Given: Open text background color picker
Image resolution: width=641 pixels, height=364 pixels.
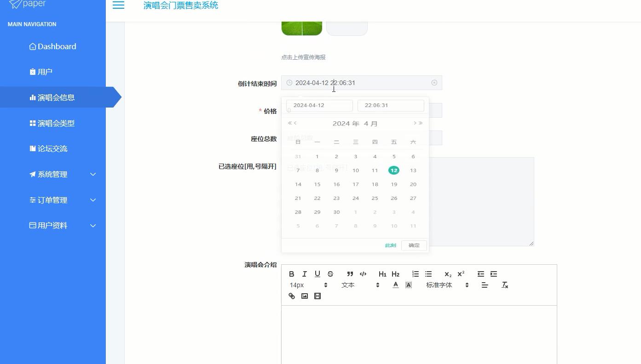Looking at the screenshot, I should pyautogui.click(x=408, y=285).
